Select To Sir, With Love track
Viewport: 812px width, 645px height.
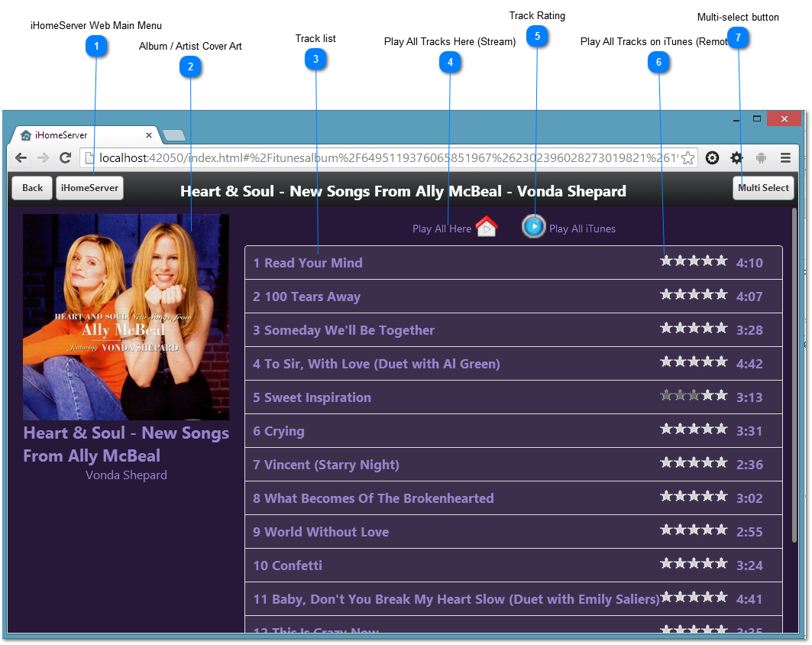(513, 364)
